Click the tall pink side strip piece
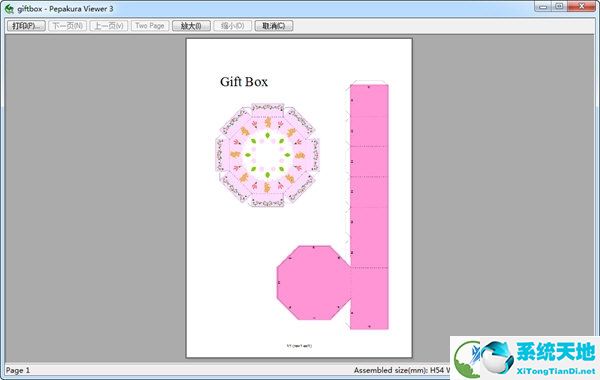Screen dimensions: 600x380 click(369, 207)
